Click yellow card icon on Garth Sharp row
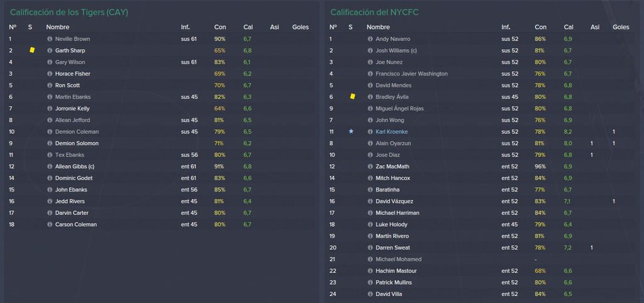This screenshot has height=303, width=644. (x=32, y=50)
